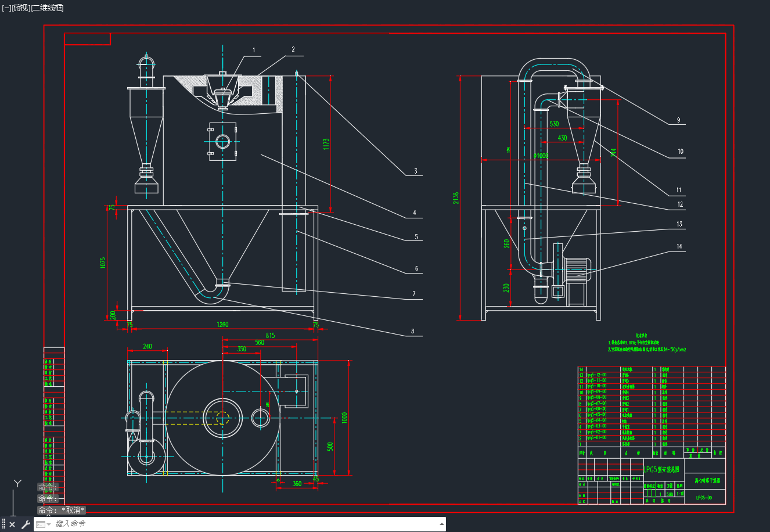Select the Kg/cm2 technical requirement note line
This screenshot has height=532, width=770.
[647, 350]
